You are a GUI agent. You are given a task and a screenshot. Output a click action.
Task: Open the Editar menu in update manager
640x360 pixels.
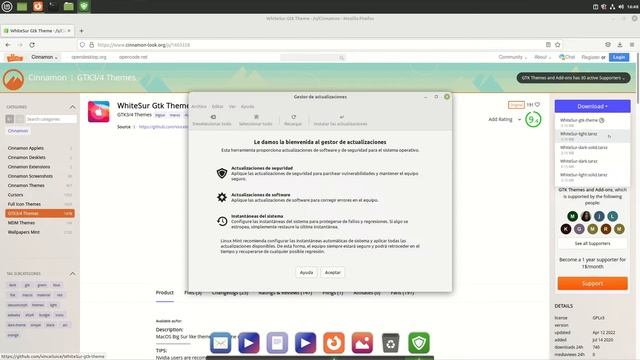(x=218, y=107)
